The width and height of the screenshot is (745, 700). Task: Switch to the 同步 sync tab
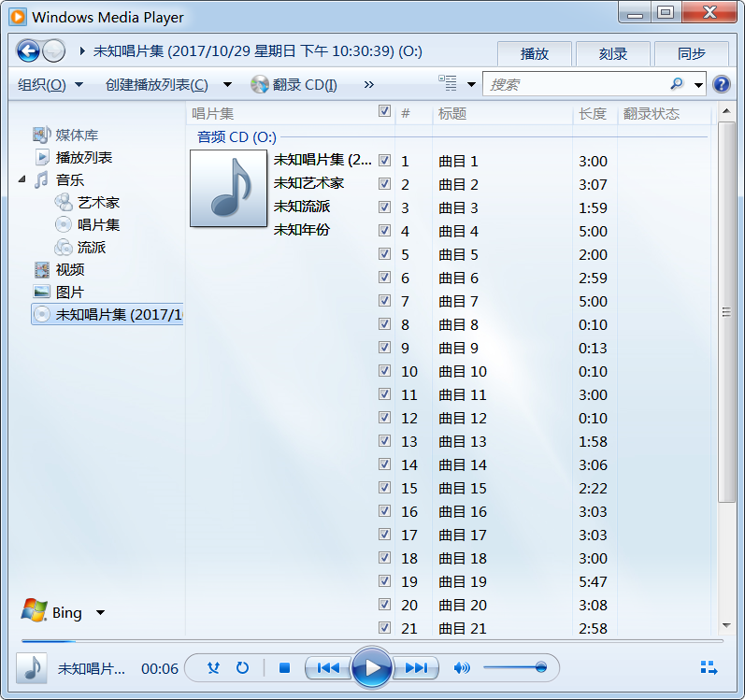coord(692,53)
